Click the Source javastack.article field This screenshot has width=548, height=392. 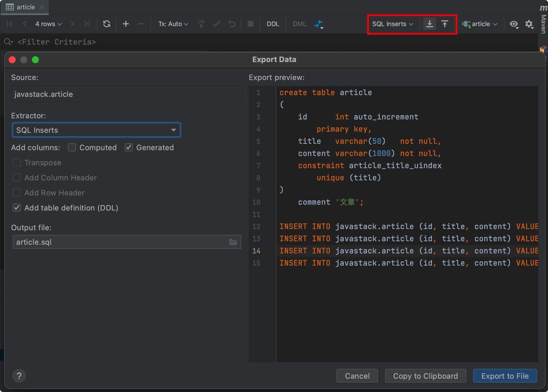coord(127,94)
